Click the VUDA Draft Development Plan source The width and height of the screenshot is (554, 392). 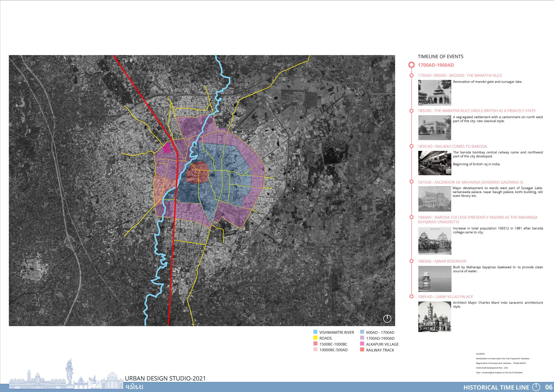(492, 368)
